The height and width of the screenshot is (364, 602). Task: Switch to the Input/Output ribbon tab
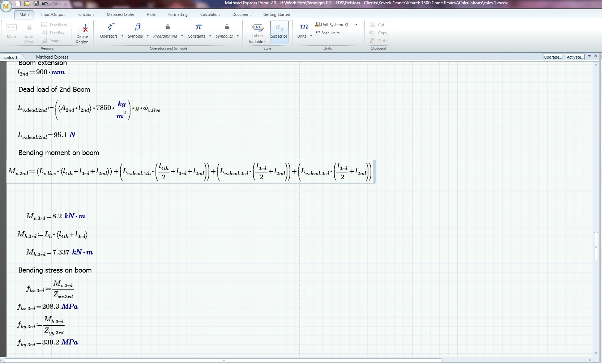53,14
